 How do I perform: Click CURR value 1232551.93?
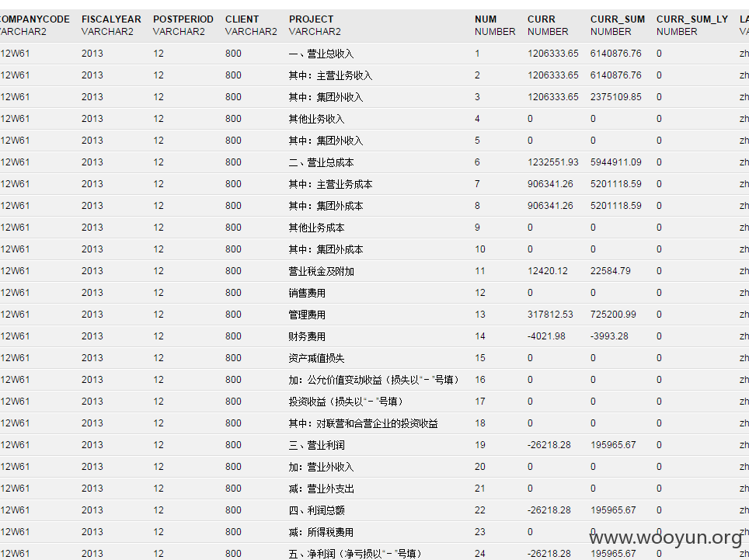(x=552, y=162)
